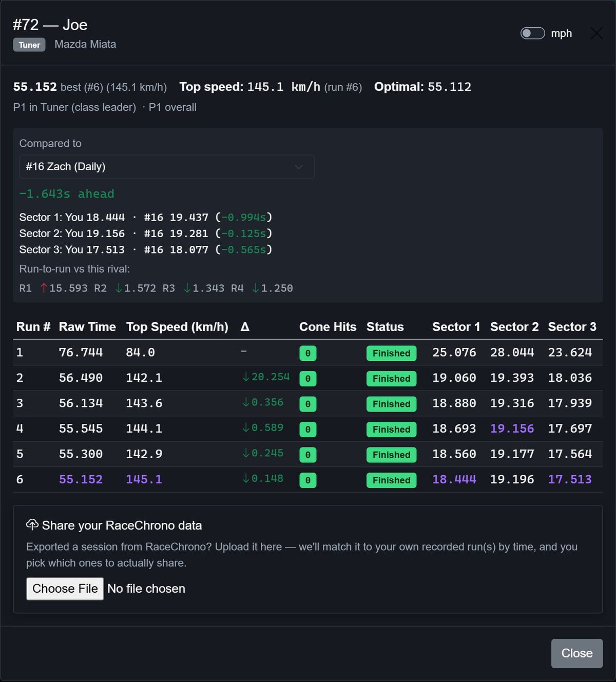Click the ↓0.245 delta value
The width and height of the screenshot is (616, 682).
(x=262, y=453)
